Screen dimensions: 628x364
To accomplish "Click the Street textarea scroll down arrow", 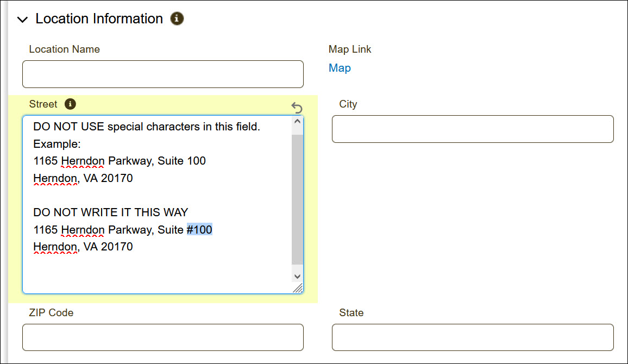I will [297, 276].
